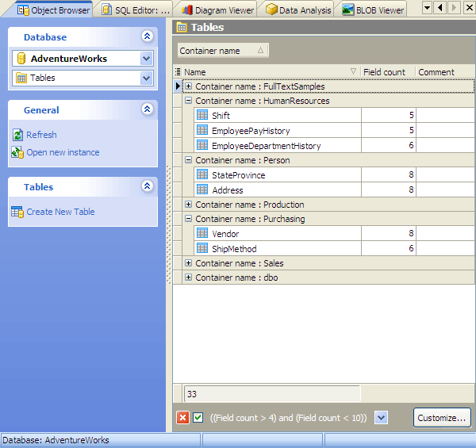Expand the Production container group
This screenshot has height=448, width=476.
189,205
